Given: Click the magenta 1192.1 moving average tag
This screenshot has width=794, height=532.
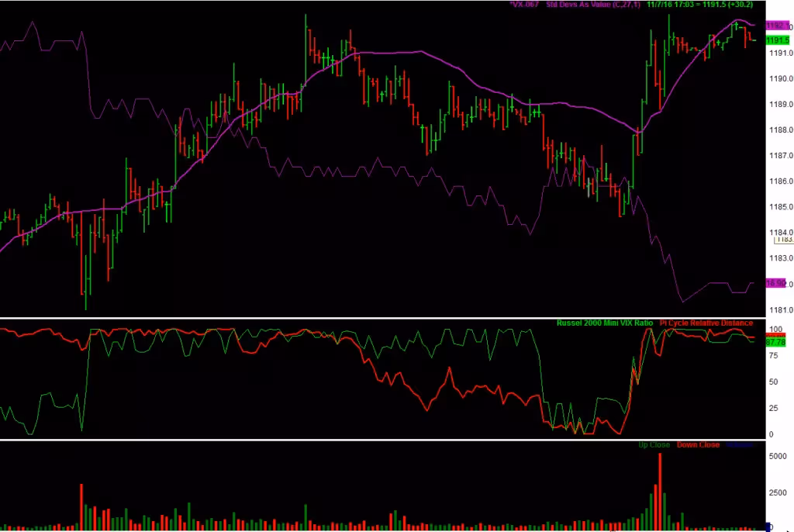Looking at the screenshot, I should 777,26.
